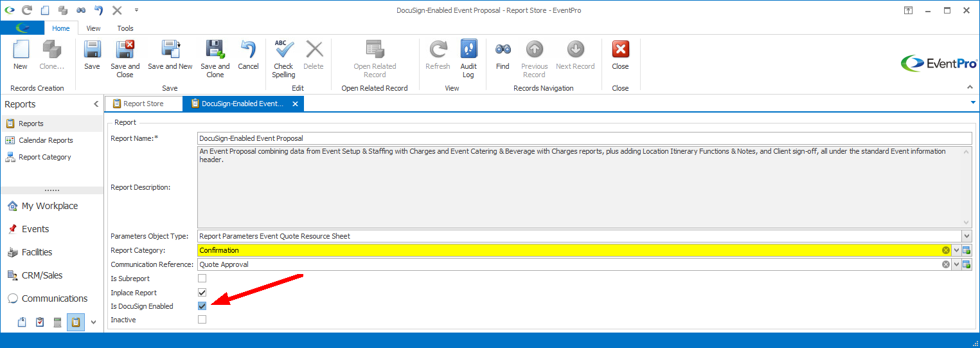The height and width of the screenshot is (348, 980).
Task: Switch to the Home ribbon tab
Action: click(x=61, y=28)
